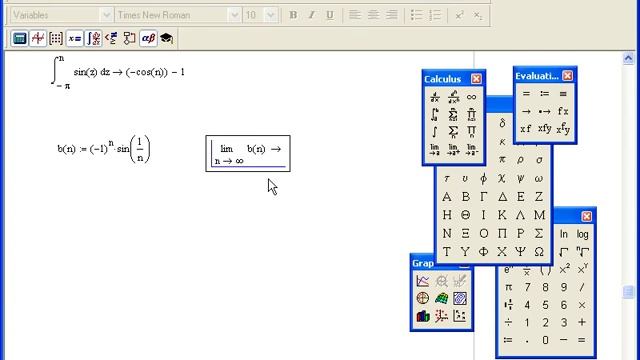Insert summation with limits in Calculus palette
This screenshot has width=640, height=360.
pyautogui.click(x=453, y=115)
